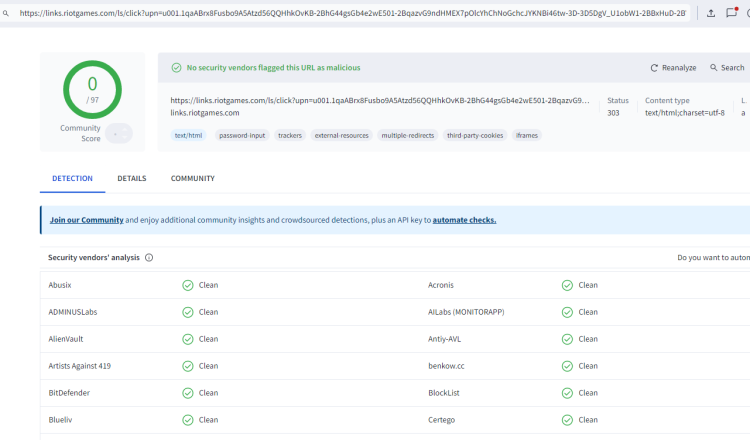Click the benkow.cc vendor name

(446, 366)
